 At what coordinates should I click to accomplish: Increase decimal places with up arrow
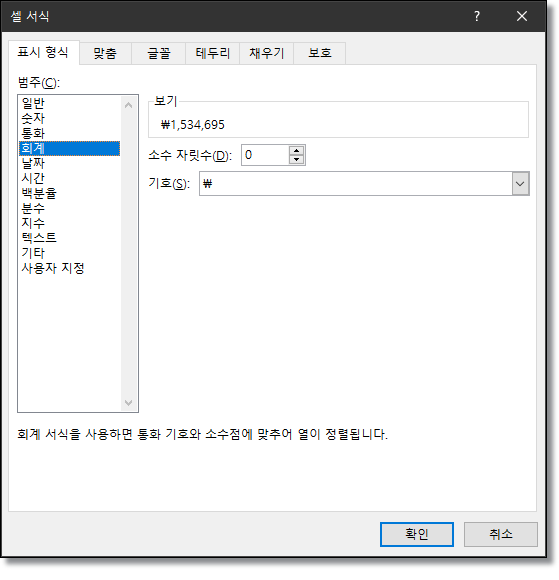(x=296, y=151)
